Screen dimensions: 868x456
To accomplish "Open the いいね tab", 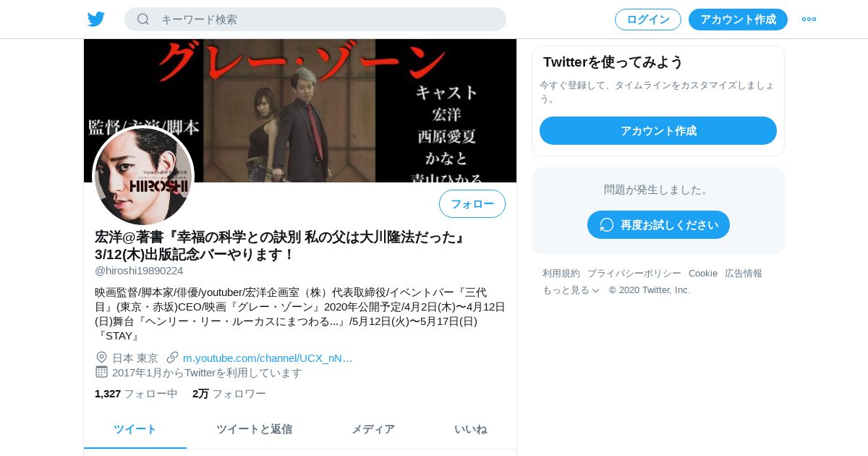I will tap(470, 429).
